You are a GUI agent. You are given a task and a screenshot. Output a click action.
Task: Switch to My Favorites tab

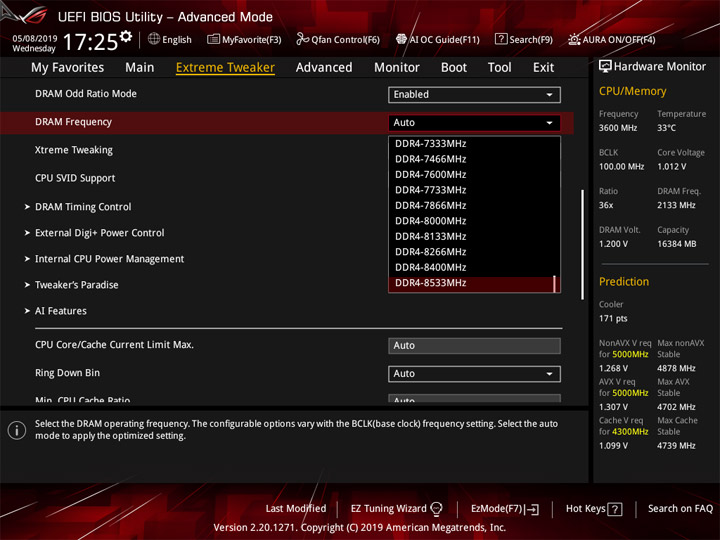click(68, 68)
